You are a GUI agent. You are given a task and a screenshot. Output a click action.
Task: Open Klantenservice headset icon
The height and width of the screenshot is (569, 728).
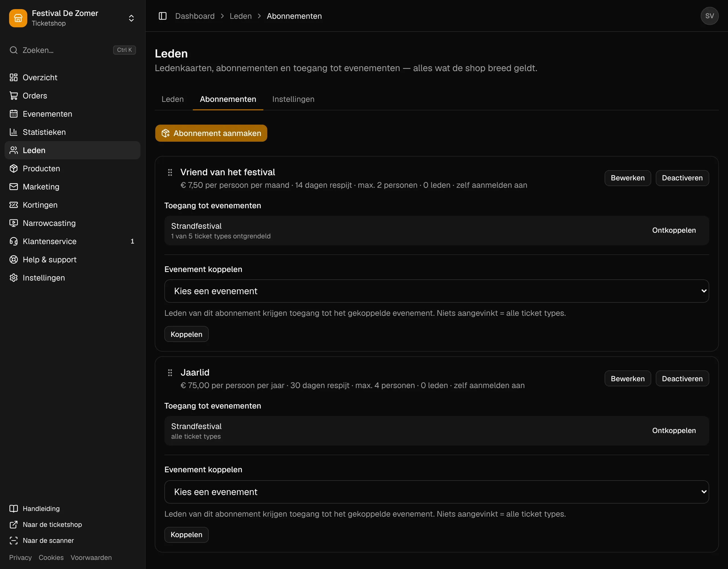tap(14, 241)
